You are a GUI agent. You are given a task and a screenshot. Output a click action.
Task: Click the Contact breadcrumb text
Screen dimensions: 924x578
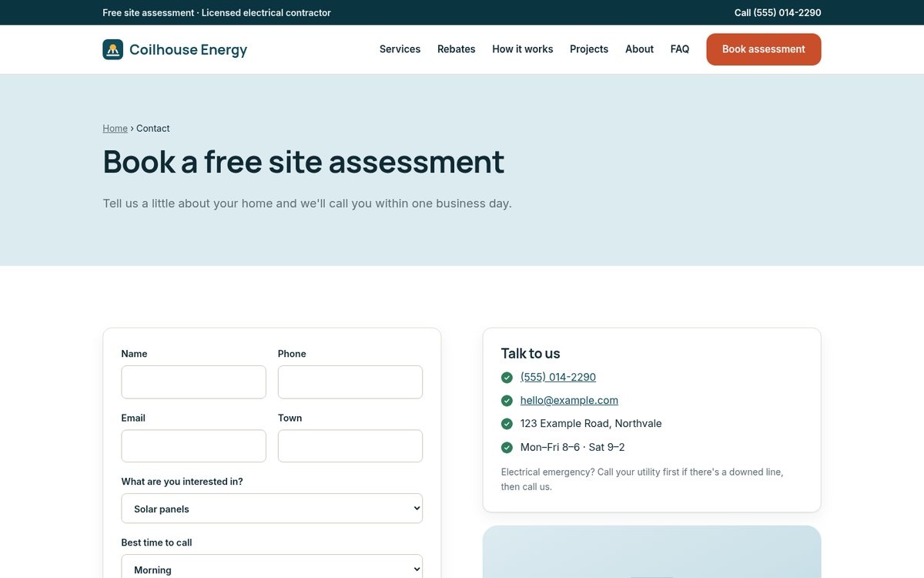pyautogui.click(x=153, y=129)
